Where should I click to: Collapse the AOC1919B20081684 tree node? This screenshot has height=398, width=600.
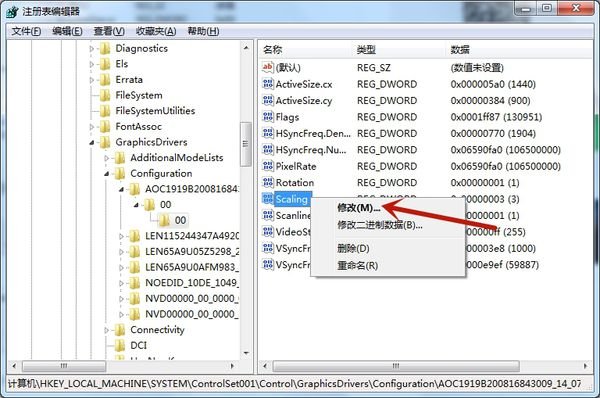pyautogui.click(x=122, y=189)
